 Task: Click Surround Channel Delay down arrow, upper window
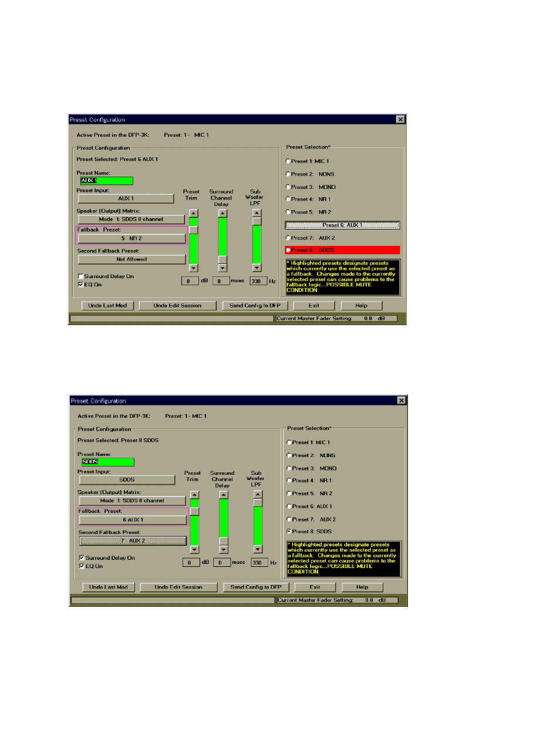222,268
